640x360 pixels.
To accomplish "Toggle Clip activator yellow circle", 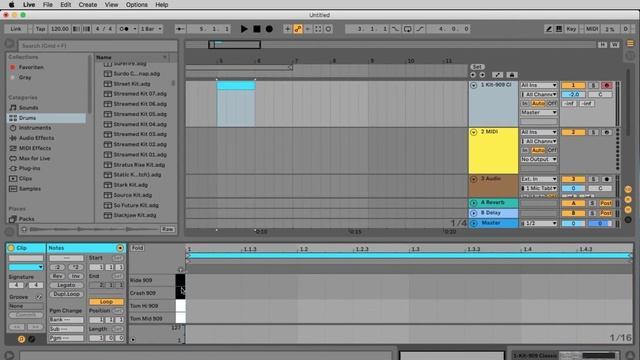I will [x=11, y=248].
